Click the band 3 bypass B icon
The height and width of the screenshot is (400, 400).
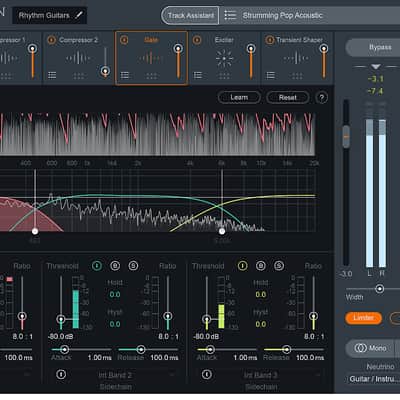click(261, 266)
